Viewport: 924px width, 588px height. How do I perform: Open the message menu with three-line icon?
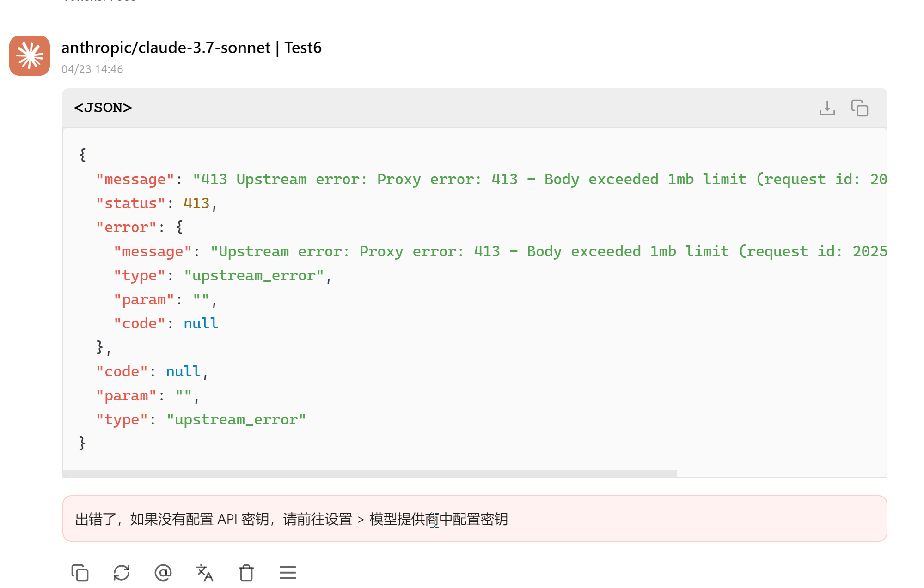[288, 573]
